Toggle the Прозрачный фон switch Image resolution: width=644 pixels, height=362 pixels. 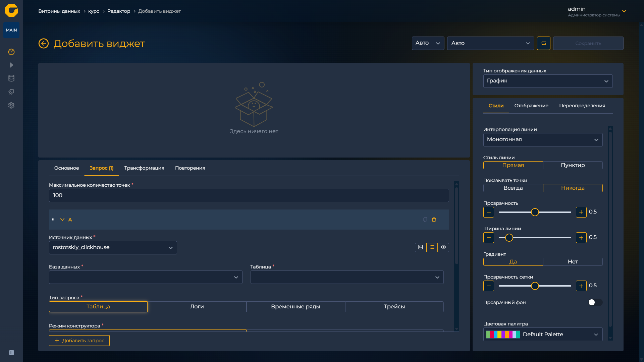pyautogui.click(x=595, y=302)
